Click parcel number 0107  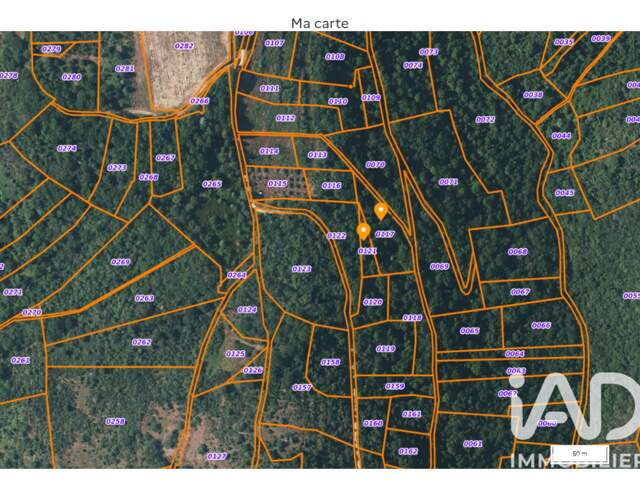click(x=274, y=43)
